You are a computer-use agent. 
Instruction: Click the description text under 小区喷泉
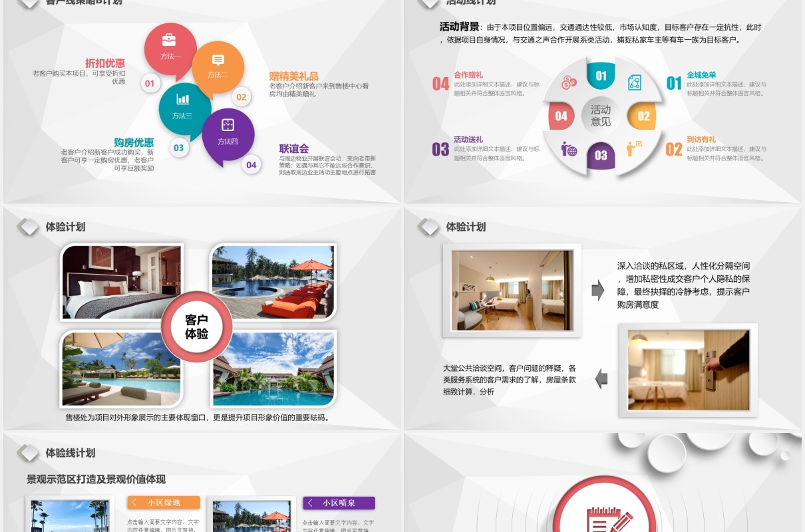pos(339,525)
